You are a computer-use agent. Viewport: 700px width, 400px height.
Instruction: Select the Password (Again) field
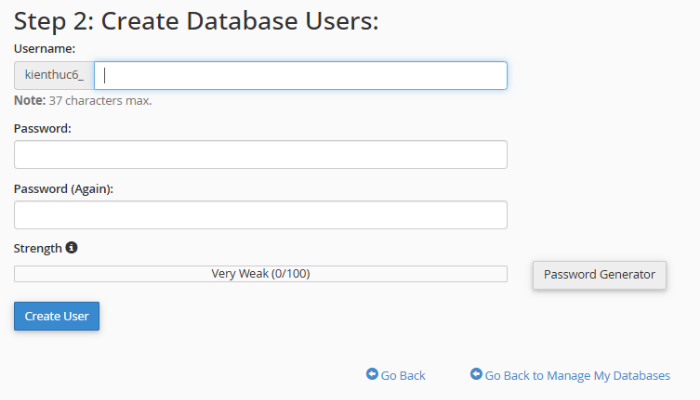tap(261, 215)
